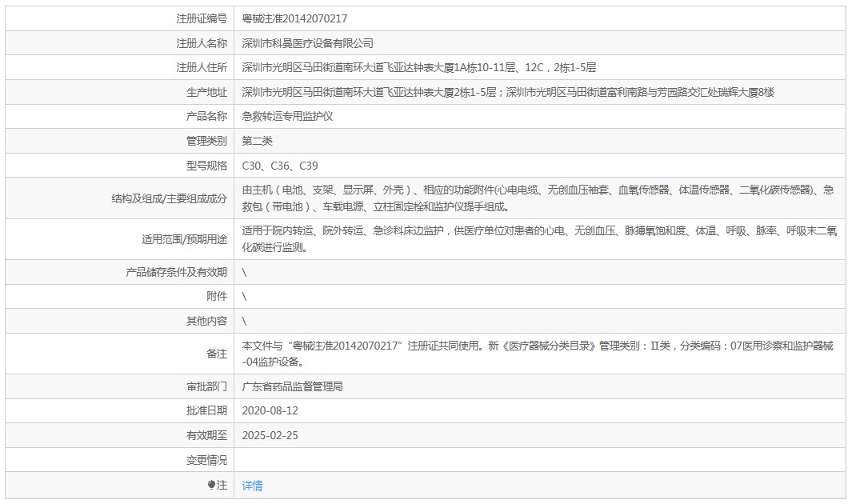The image size is (852, 504).
Task: Click the 适用范围/预期用途 label
Action: (184, 239)
